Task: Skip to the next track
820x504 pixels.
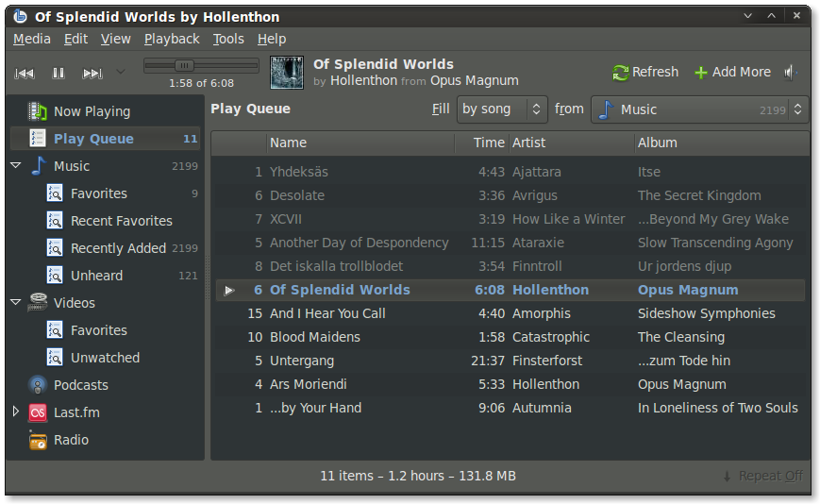Action: pyautogui.click(x=92, y=74)
